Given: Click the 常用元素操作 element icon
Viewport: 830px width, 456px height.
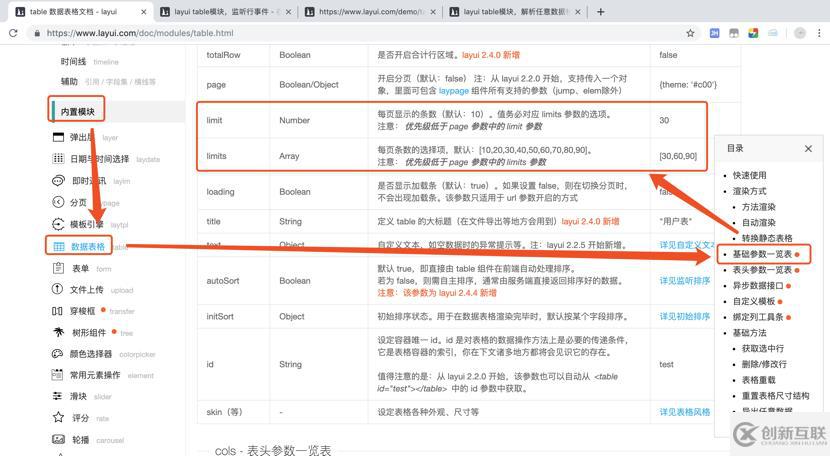Looking at the screenshot, I should tap(57, 374).
